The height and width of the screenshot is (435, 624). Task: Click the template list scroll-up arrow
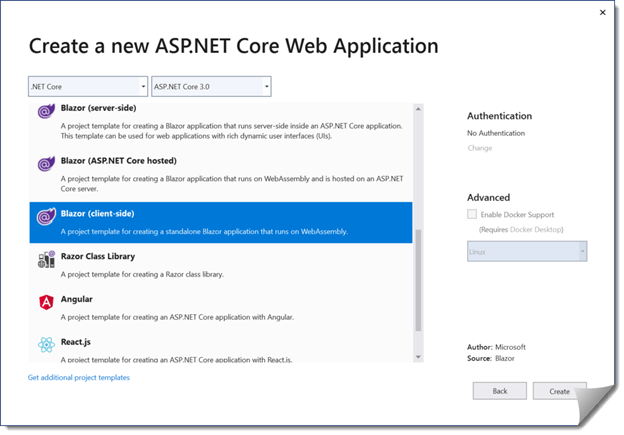click(x=418, y=109)
